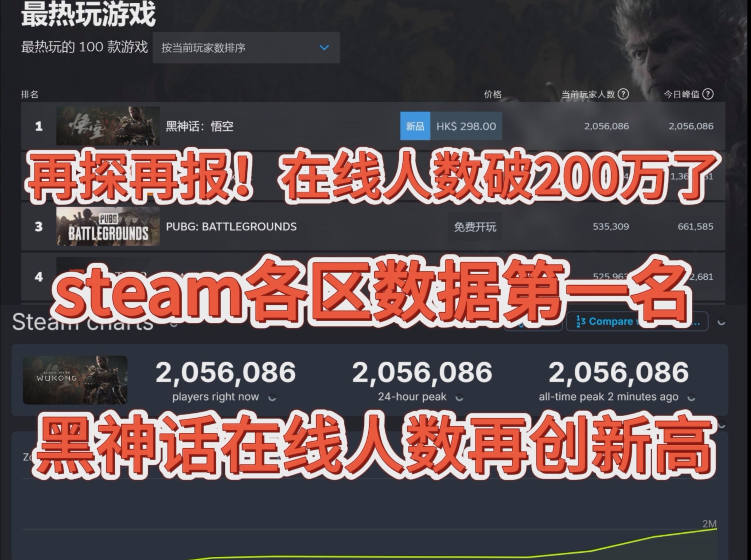This screenshot has height=560, width=751.
Task: Click the 价格 column header
Action: pos(493,94)
